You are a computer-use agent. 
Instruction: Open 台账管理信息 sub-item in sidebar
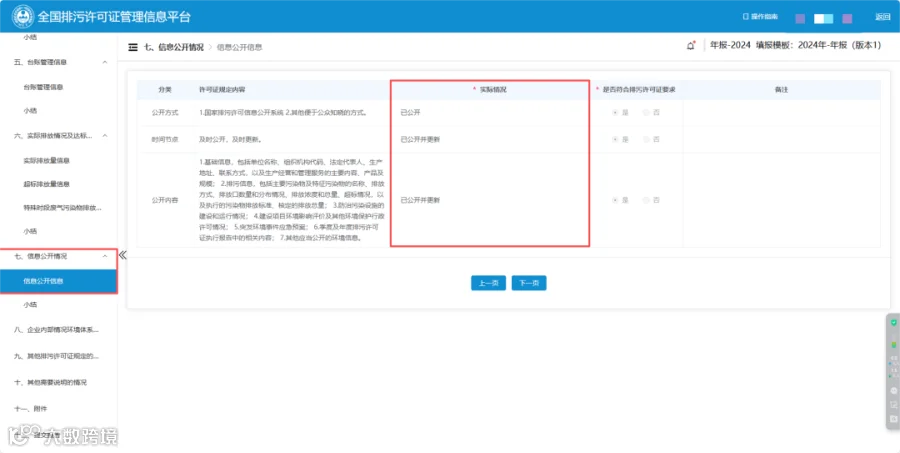click(43, 87)
